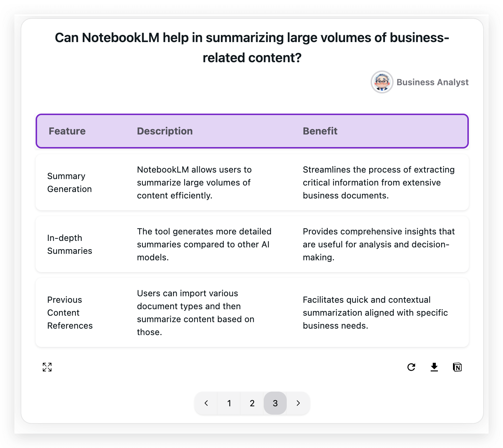Click the download icon

pyautogui.click(x=434, y=367)
